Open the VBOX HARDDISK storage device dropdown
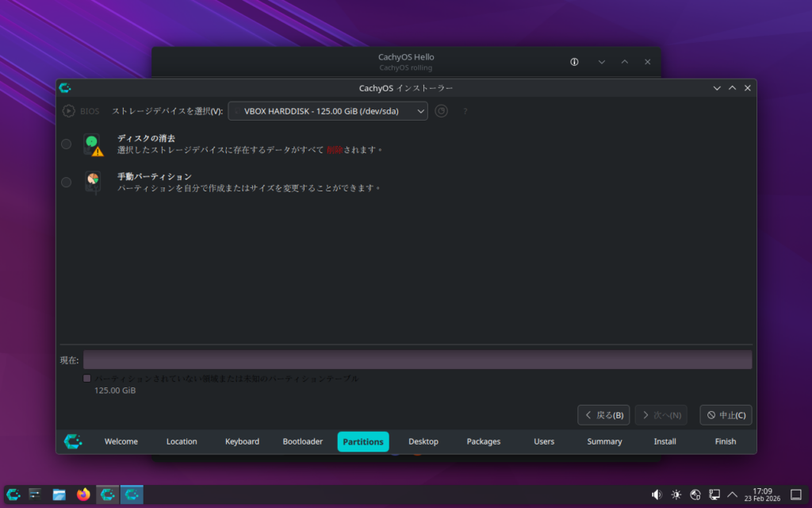 (327, 111)
